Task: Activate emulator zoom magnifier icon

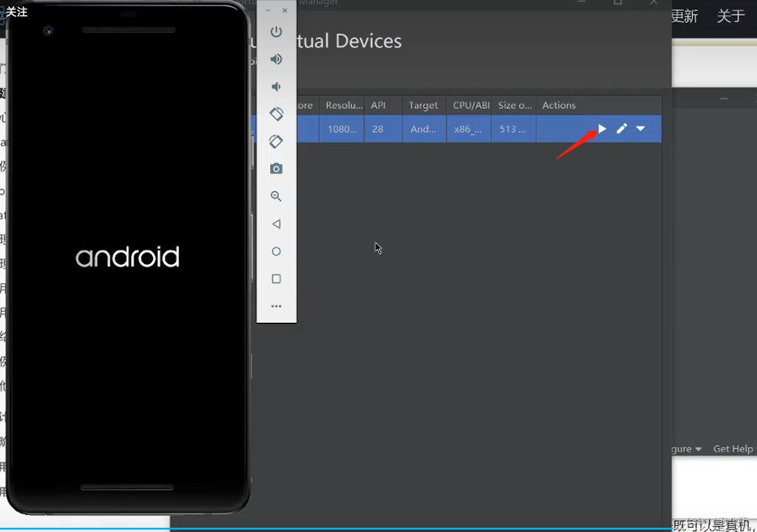Action: [x=276, y=196]
